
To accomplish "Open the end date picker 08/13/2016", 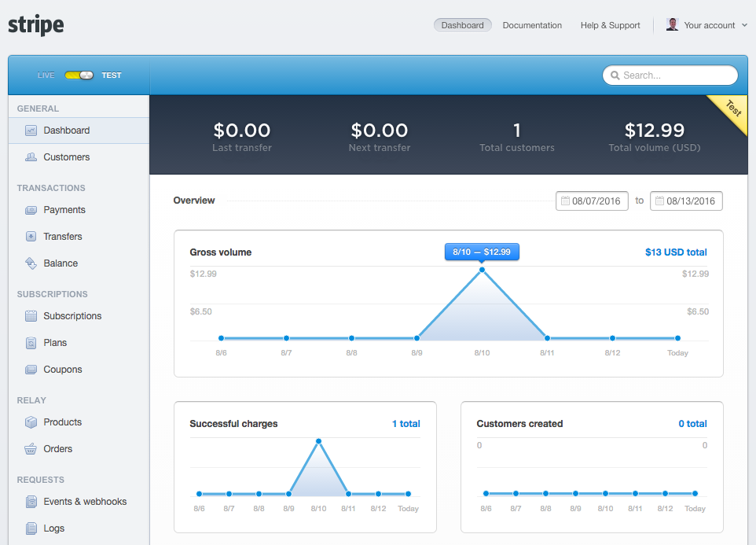I will coord(686,201).
